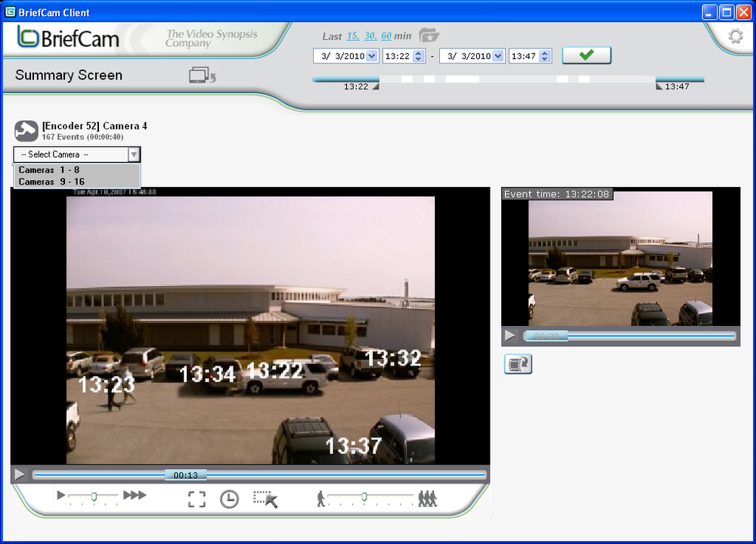The height and width of the screenshot is (544, 756).
Task: Click the clock icon to toggle event timestamps
Action: pos(229,499)
